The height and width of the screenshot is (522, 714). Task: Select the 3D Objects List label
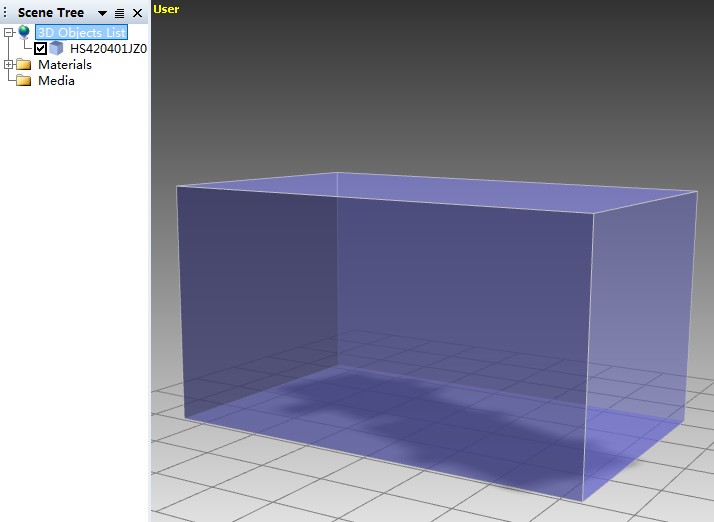[x=82, y=32]
